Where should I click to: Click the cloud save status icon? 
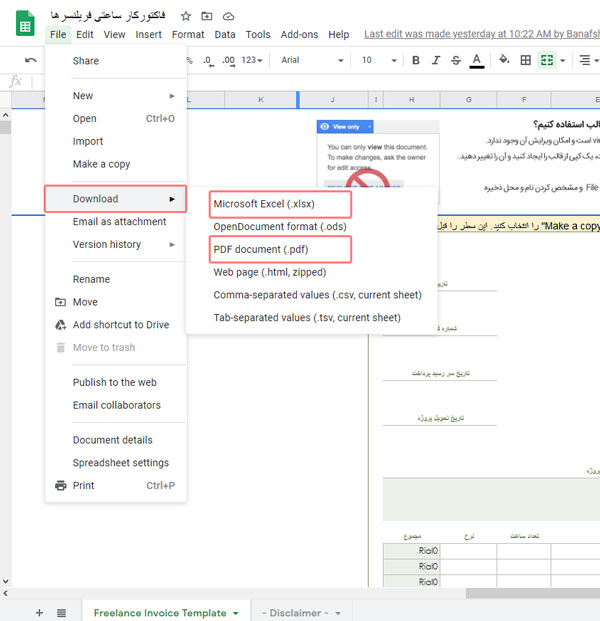(x=228, y=16)
